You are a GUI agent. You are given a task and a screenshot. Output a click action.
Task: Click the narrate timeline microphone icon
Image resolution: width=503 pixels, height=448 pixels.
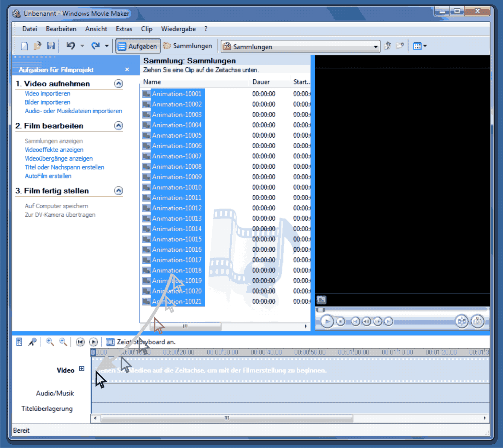click(x=32, y=342)
